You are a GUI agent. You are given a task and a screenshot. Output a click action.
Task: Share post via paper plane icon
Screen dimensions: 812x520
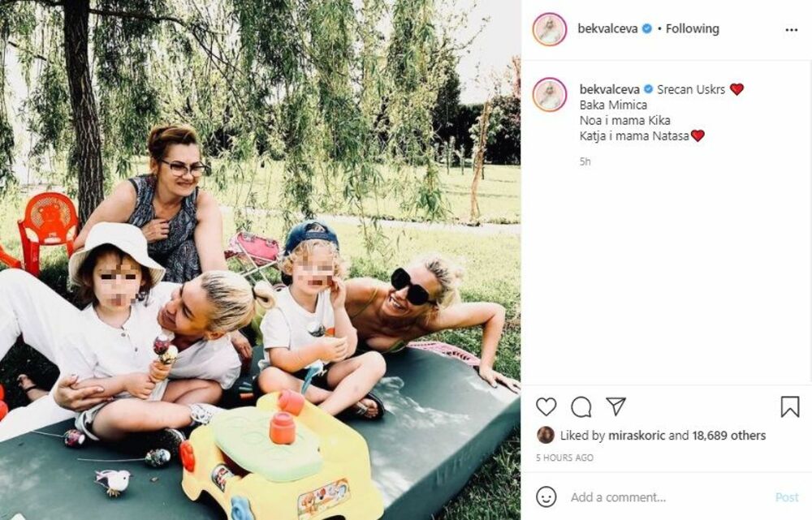tap(615, 406)
